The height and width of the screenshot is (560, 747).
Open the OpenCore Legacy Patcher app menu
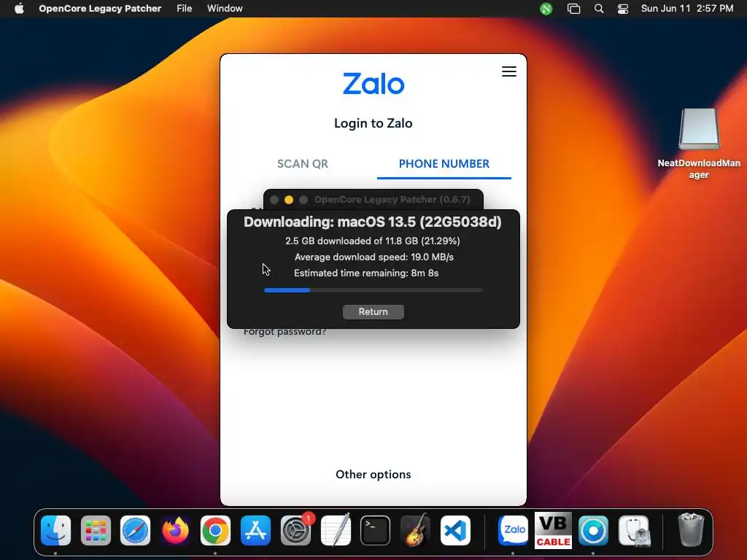tap(100, 9)
